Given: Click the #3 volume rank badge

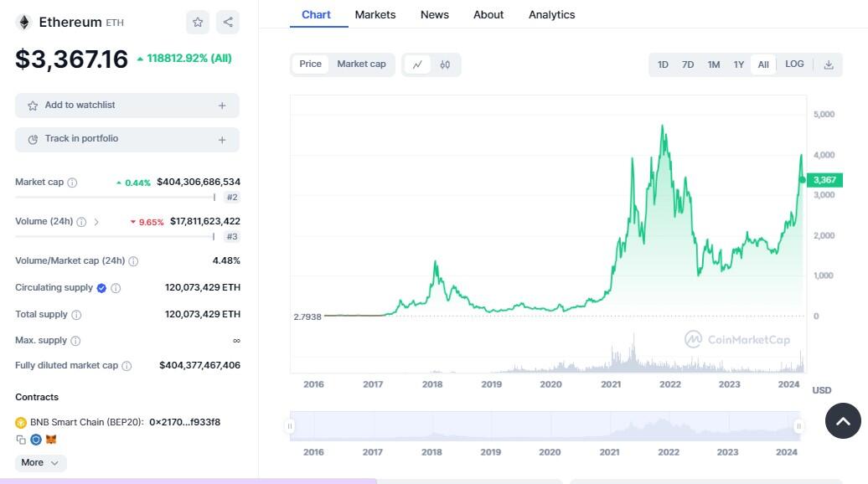Looking at the screenshot, I should point(232,237).
